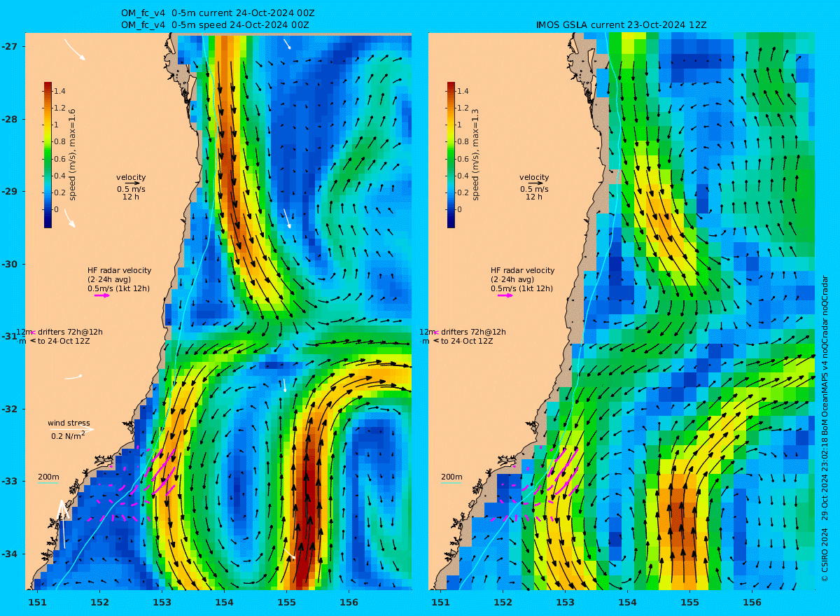The image size is (840, 616).
Task: Select the 'OM_fc_v4 0-5m speed 24-Oct-2024 00Z' title
Action: [x=215, y=24]
